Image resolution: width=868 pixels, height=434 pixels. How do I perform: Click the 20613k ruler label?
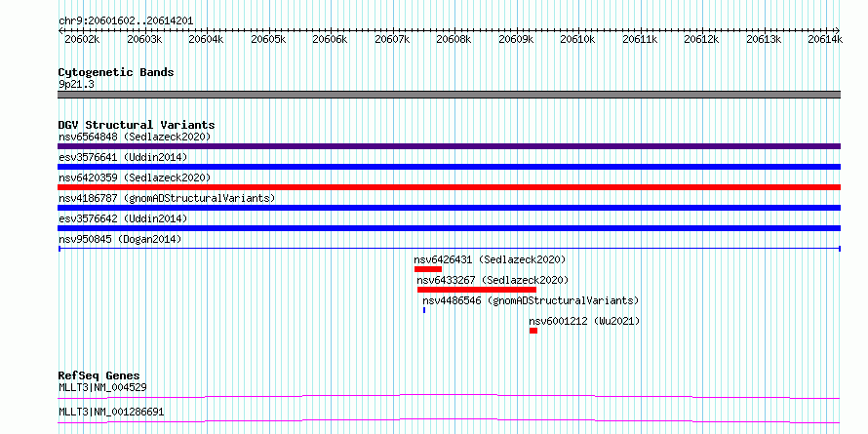[x=764, y=39]
